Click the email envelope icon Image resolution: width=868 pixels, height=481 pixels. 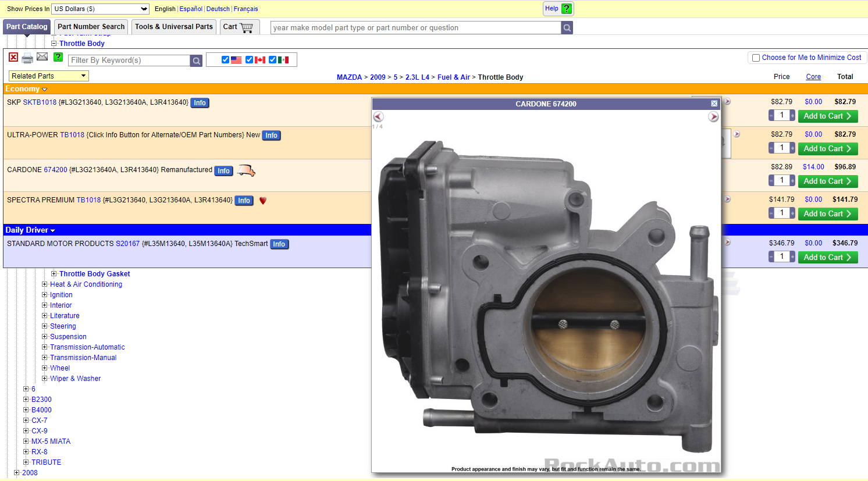42,56
